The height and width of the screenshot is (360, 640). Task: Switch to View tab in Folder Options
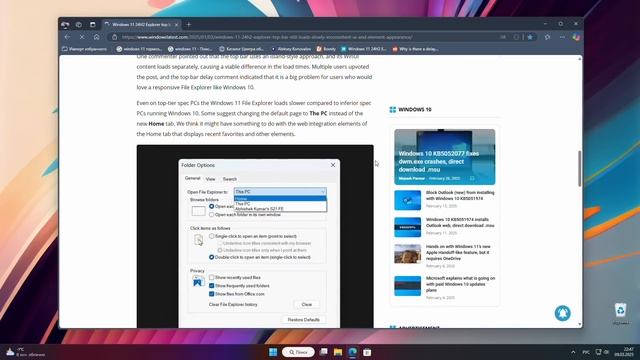210,179
